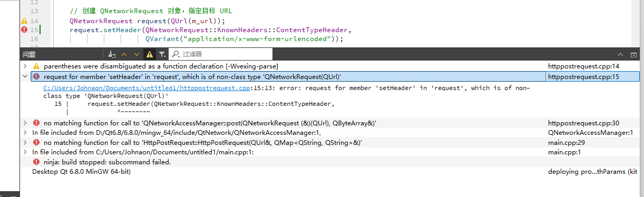
Task: Expand the In file included from main.cpp entry
Action: click(25, 152)
